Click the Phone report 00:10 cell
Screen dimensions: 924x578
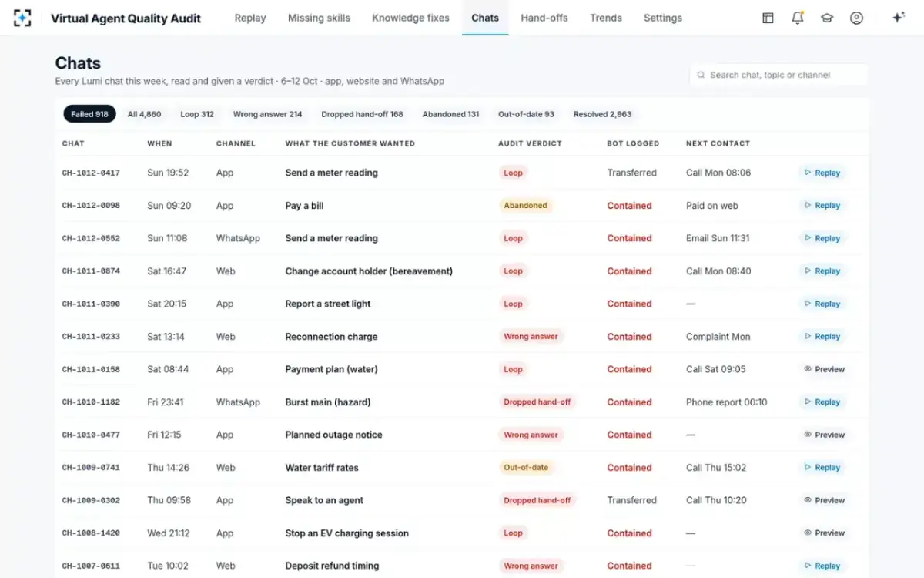point(726,402)
